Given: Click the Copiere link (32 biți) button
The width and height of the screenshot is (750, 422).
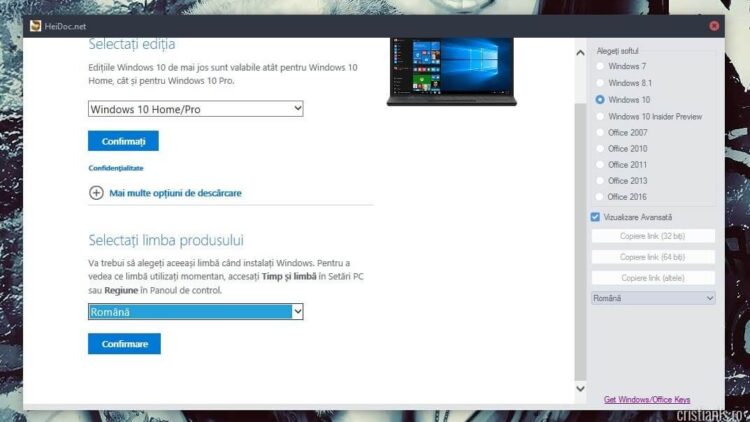Looking at the screenshot, I should 653,237.
